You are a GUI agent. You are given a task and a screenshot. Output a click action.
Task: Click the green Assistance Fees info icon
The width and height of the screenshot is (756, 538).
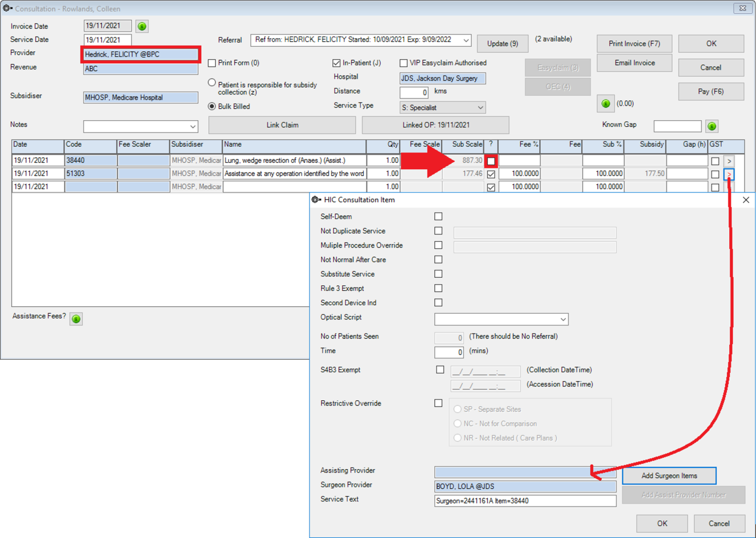click(x=76, y=318)
